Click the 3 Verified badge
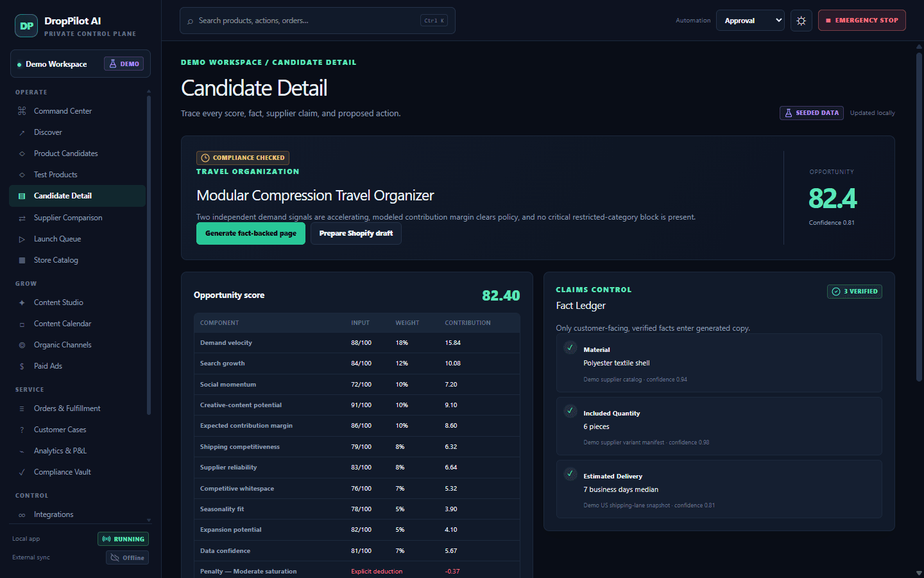This screenshot has width=924, height=578. (x=855, y=292)
